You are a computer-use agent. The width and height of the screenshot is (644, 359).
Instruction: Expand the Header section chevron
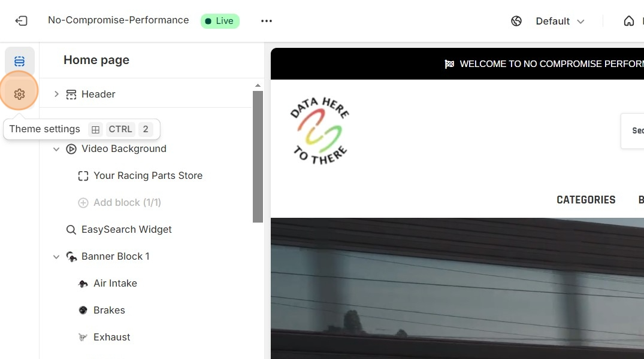pos(56,94)
